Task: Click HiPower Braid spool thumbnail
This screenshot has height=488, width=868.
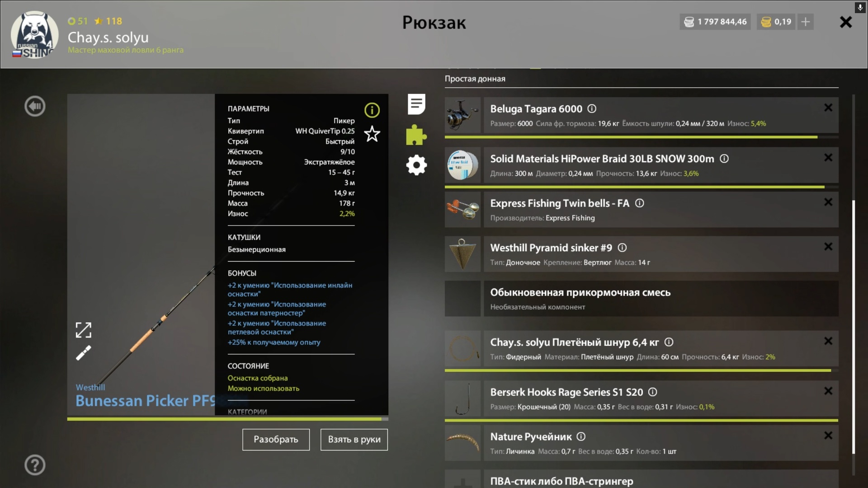Action: [x=462, y=165]
